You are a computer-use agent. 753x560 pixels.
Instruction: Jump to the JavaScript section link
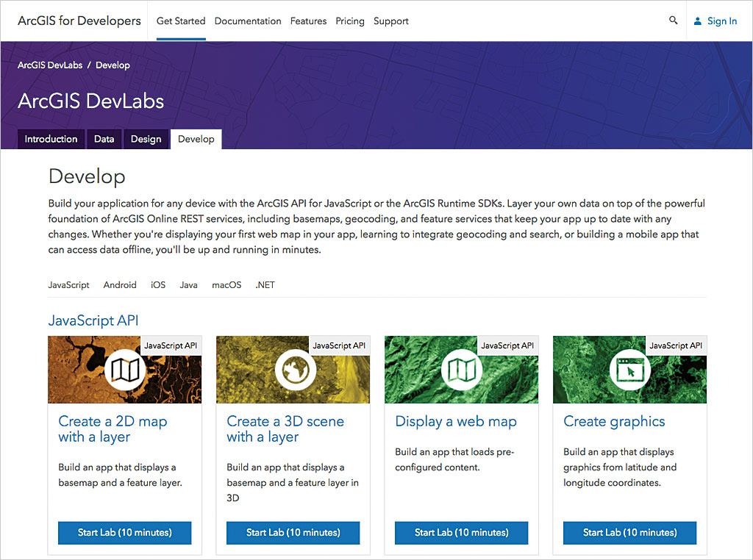(68, 285)
